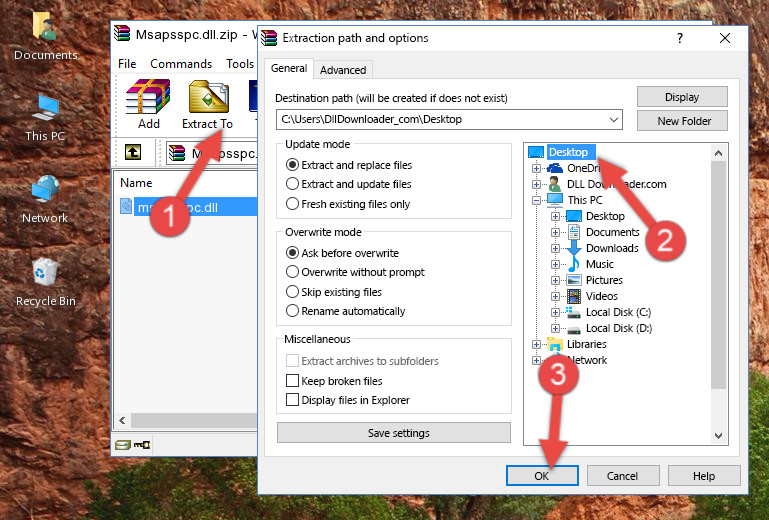Click the New Folder button
Viewport: 769px width, 520px height.
[x=682, y=121]
